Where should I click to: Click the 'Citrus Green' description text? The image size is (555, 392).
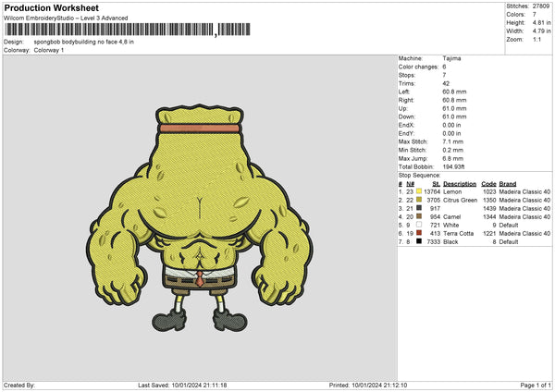pyautogui.click(x=460, y=201)
